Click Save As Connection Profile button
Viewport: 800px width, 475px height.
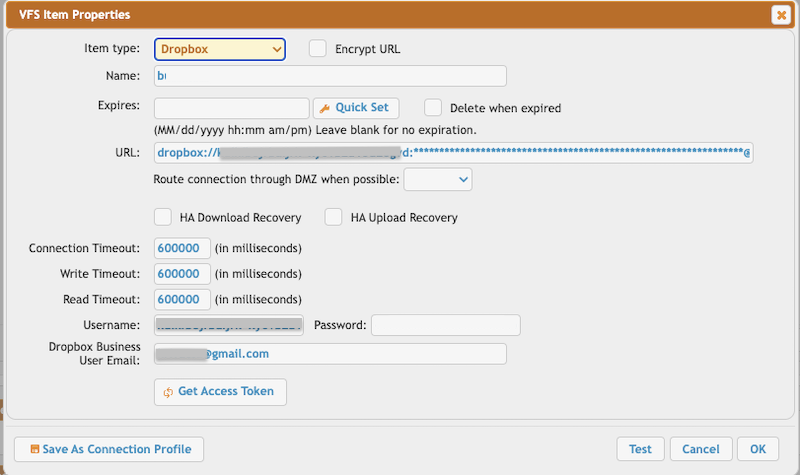click(109, 449)
